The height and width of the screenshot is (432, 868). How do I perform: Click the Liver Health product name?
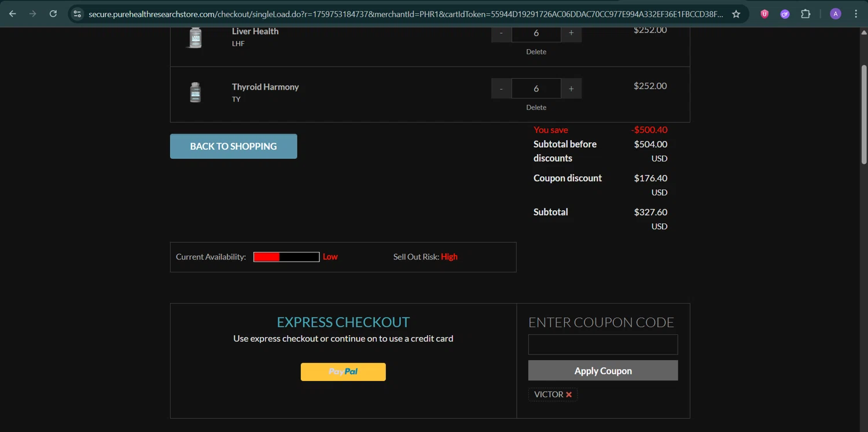tap(255, 31)
